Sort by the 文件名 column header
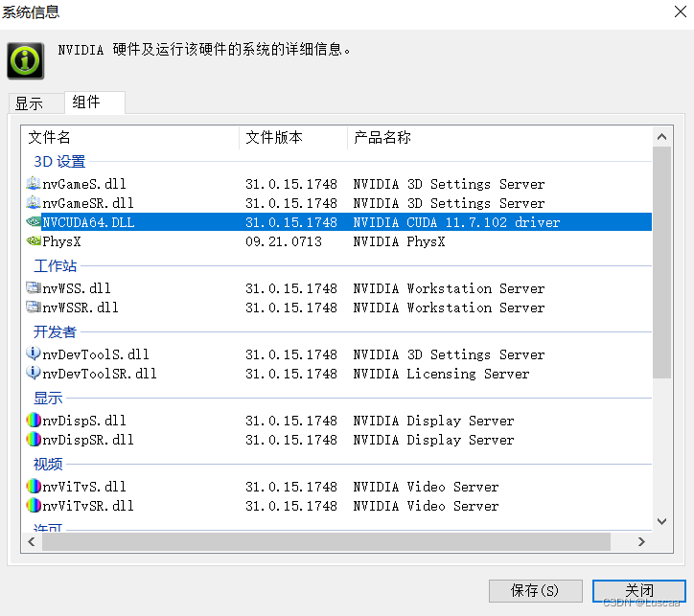 [x=129, y=138]
